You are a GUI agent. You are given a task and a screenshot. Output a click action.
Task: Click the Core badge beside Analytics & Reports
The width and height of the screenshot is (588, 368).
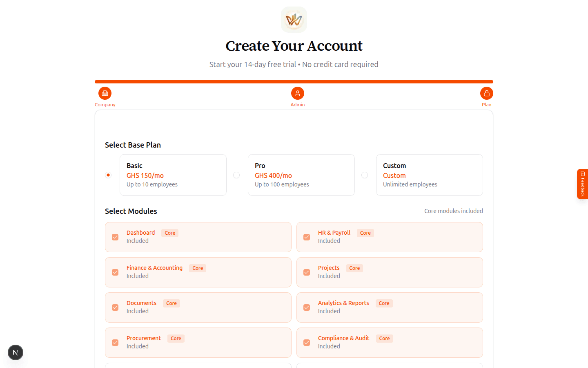point(384,303)
